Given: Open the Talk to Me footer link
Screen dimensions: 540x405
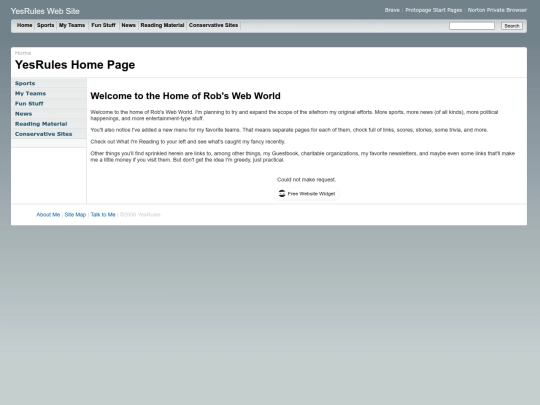Looking at the screenshot, I should tap(103, 215).
